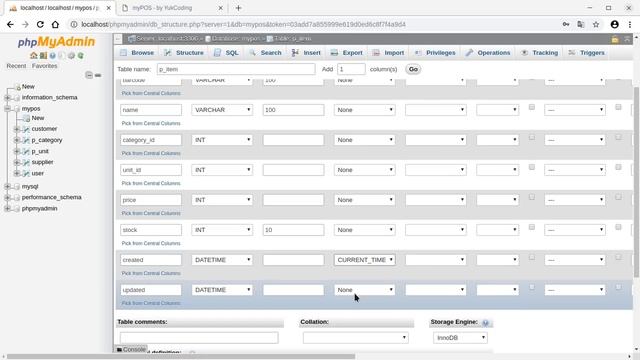Tick the Null checkbox for created column
640x360 pixels.
(x=531, y=257)
